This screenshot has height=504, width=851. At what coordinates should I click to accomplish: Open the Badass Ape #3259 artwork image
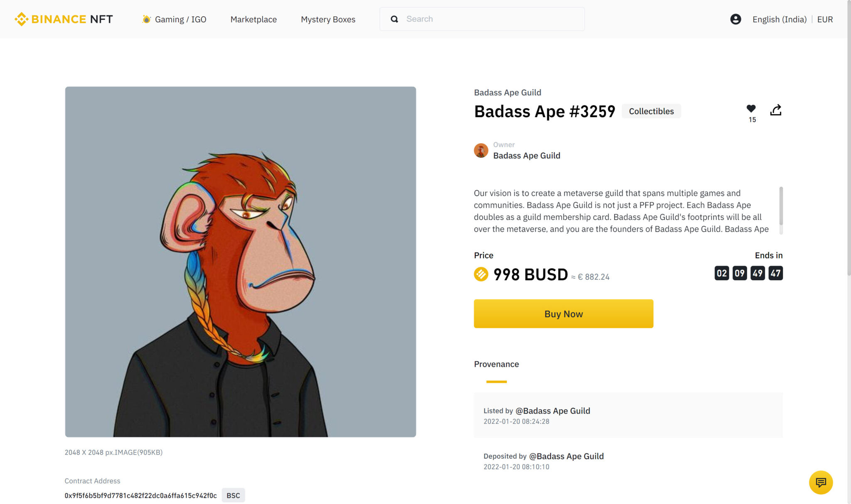pyautogui.click(x=241, y=262)
